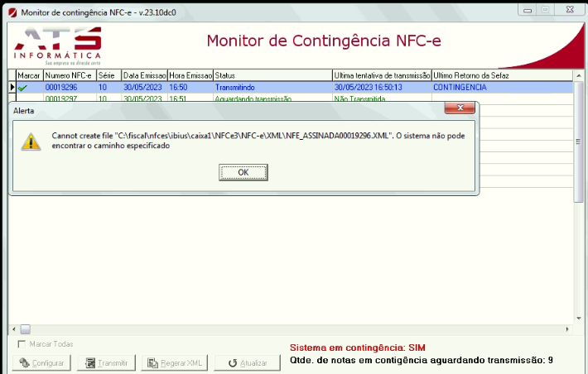This screenshot has width=588, height=374.
Task: Close the Alerta dialog with X
Action: [460, 108]
